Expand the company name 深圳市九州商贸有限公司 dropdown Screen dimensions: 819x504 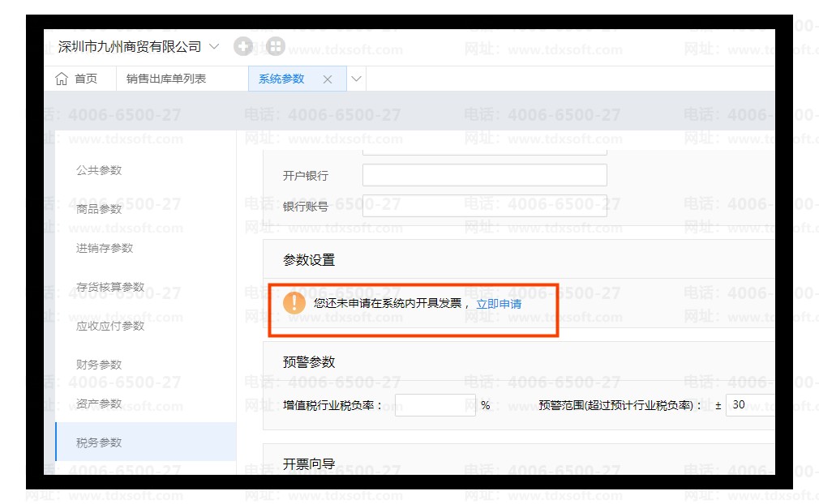214,46
